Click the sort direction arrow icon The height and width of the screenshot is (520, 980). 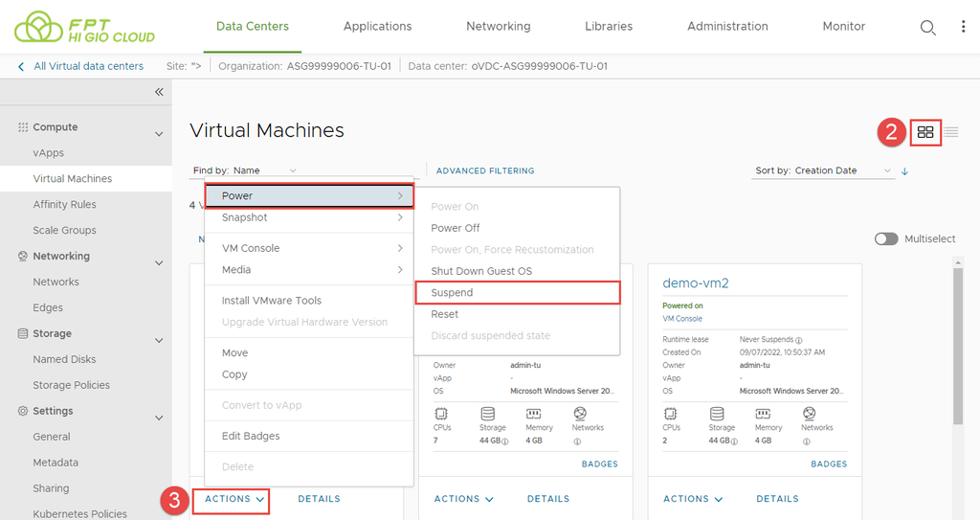pos(904,171)
